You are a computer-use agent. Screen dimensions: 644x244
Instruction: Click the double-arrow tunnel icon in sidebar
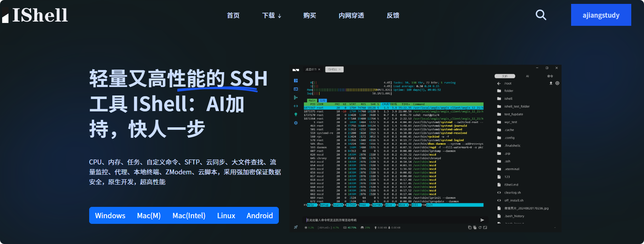coord(296,106)
